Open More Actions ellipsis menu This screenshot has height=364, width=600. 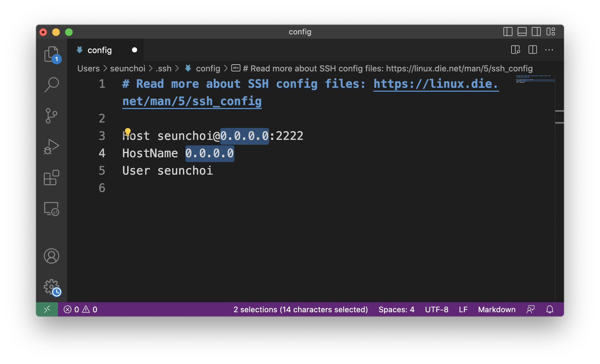tap(549, 50)
